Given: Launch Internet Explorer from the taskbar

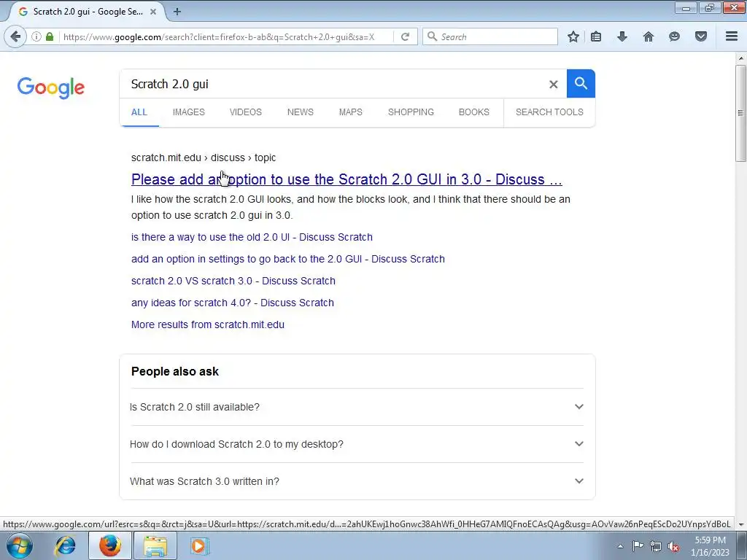Looking at the screenshot, I should click(65, 545).
